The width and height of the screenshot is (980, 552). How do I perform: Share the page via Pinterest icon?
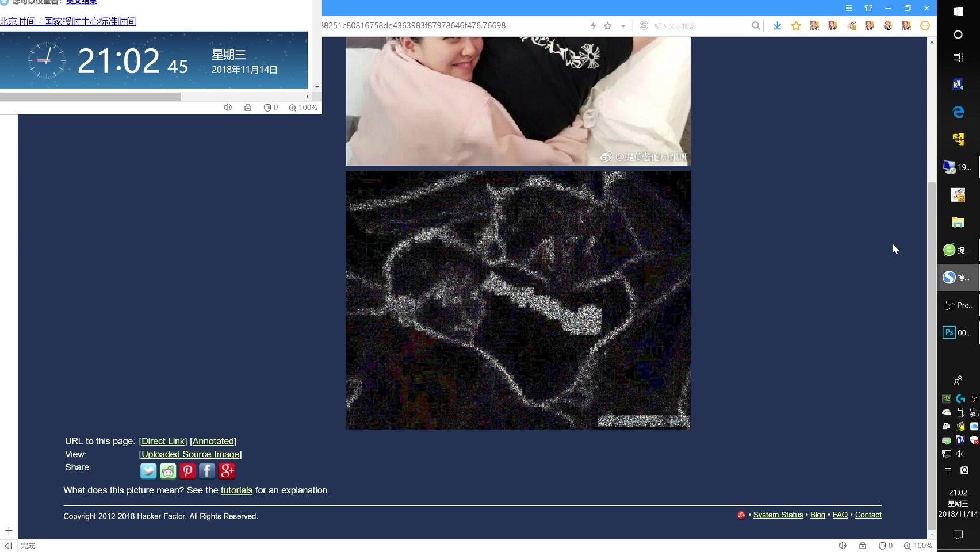click(187, 471)
